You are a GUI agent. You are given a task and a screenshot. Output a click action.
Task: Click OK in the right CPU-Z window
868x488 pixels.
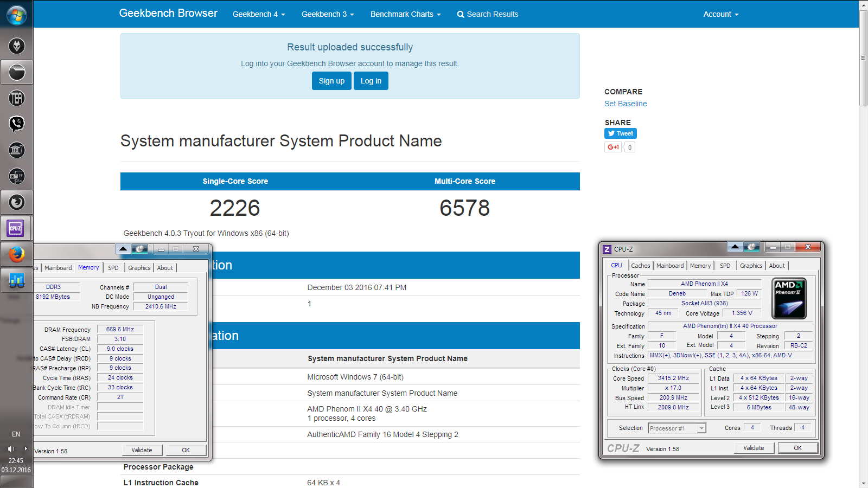pos(797,448)
